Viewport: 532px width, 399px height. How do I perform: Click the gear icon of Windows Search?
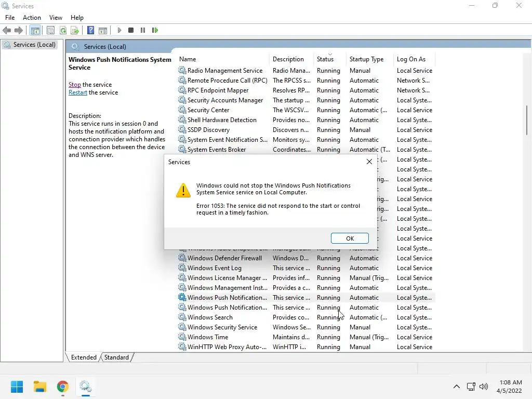(182, 317)
